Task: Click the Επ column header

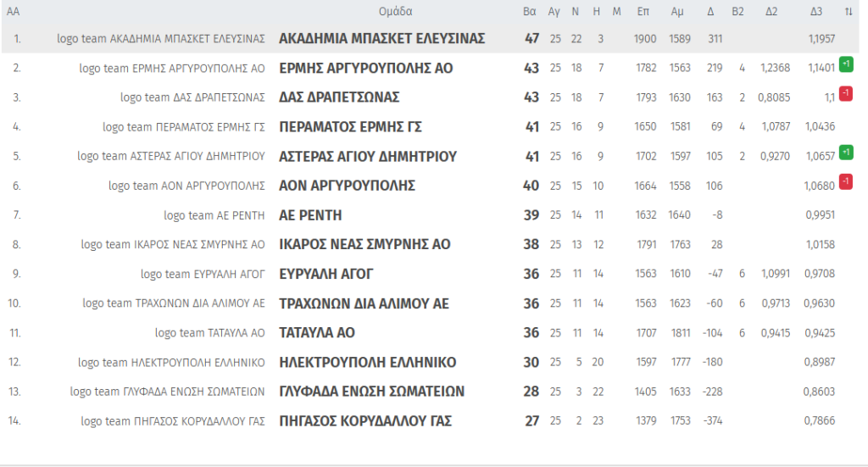Action: pos(643,12)
